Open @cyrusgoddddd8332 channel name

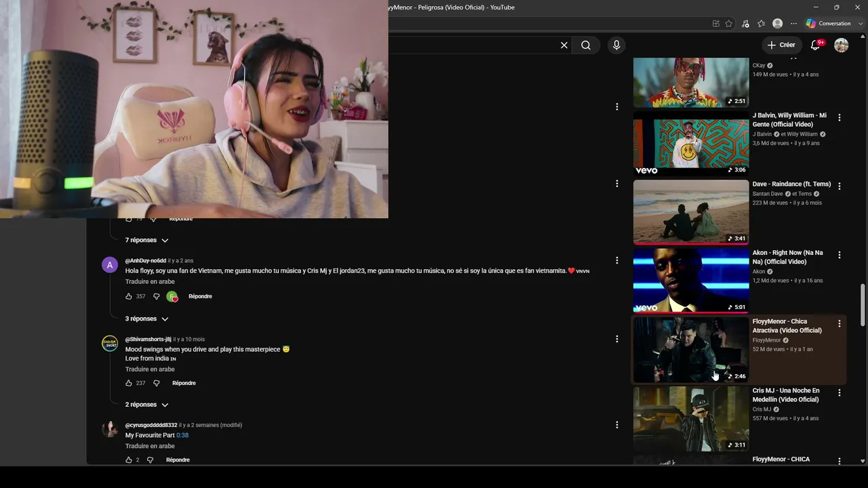pos(151,426)
